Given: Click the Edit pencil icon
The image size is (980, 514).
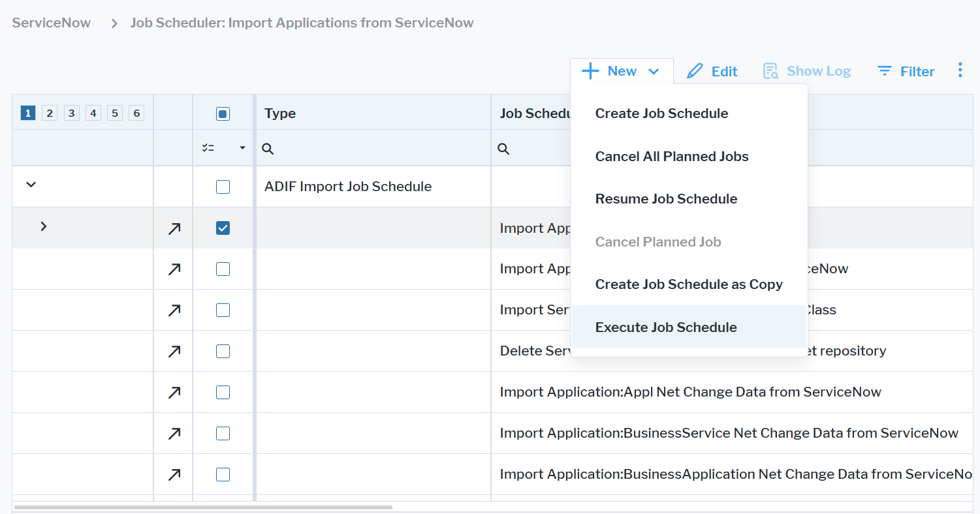Looking at the screenshot, I should pyautogui.click(x=695, y=71).
